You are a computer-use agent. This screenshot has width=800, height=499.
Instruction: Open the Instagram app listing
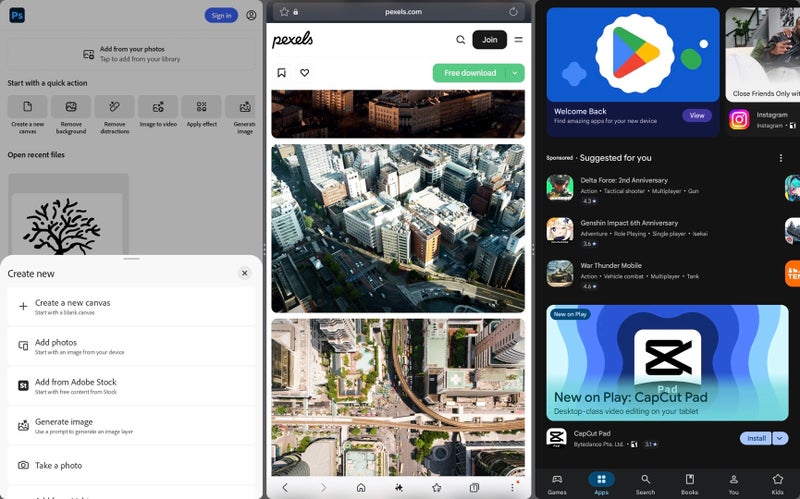coord(763,120)
